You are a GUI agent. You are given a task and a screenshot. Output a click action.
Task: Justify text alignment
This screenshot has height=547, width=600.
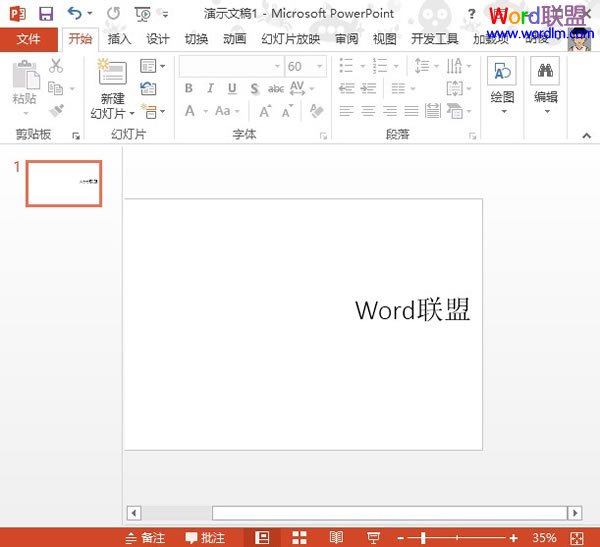click(411, 111)
